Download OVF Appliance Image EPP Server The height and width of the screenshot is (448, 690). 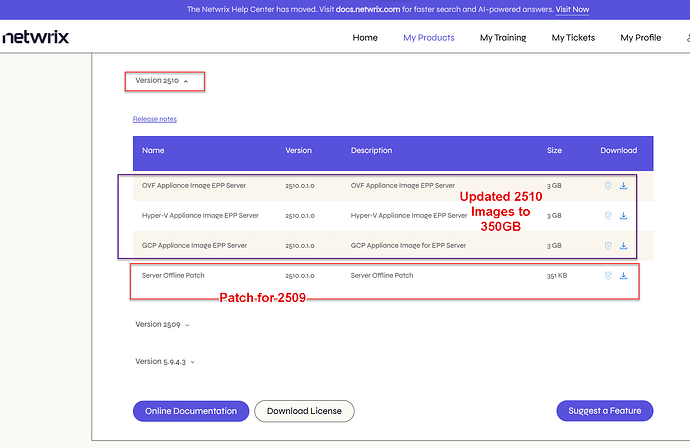pyautogui.click(x=624, y=186)
